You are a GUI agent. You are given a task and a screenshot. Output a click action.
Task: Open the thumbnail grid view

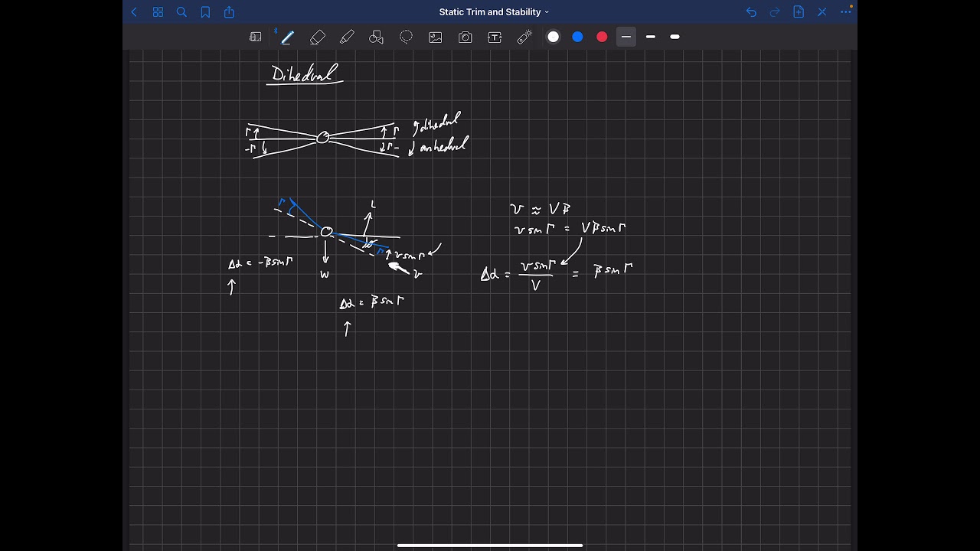click(158, 12)
